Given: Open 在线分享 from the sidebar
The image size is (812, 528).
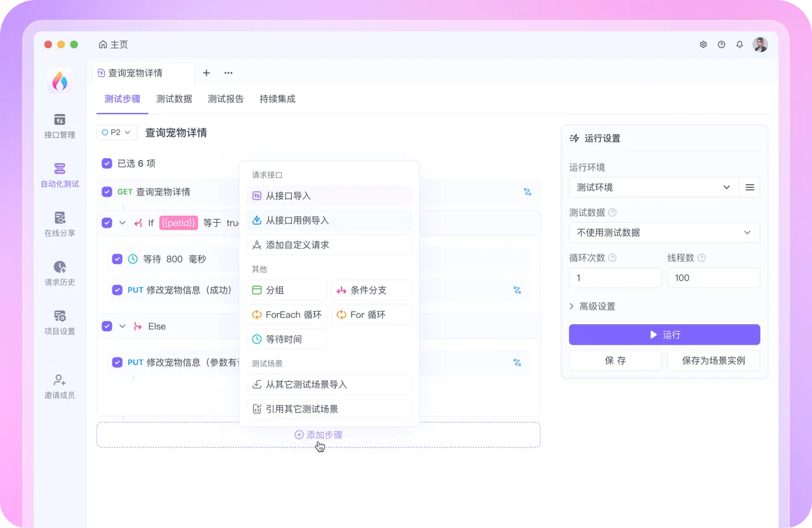Looking at the screenshot, I should click(x=59, y=223).
